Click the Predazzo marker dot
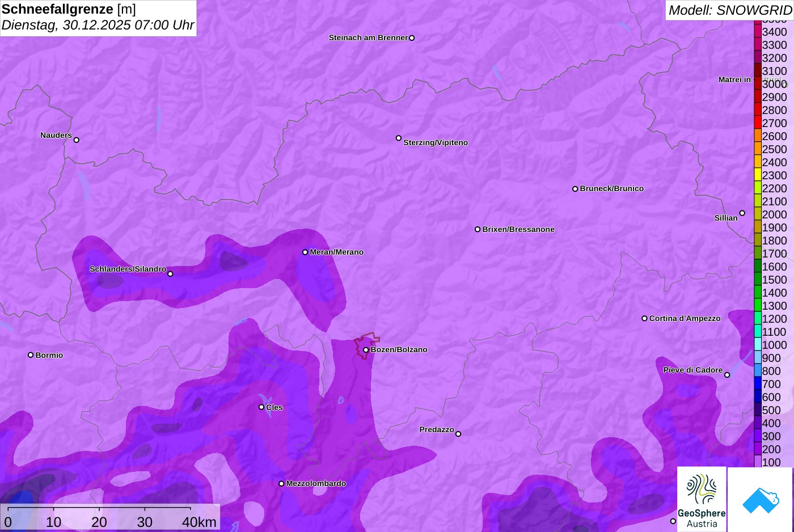The width and height of the screenshot is (794, 532). click(458, 434)
